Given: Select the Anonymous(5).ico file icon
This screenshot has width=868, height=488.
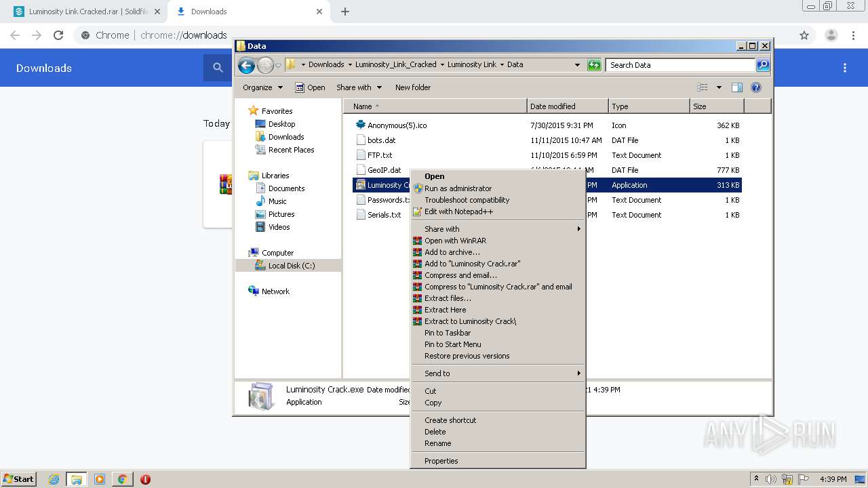Looking at the screenshot, I should (361, 125).
